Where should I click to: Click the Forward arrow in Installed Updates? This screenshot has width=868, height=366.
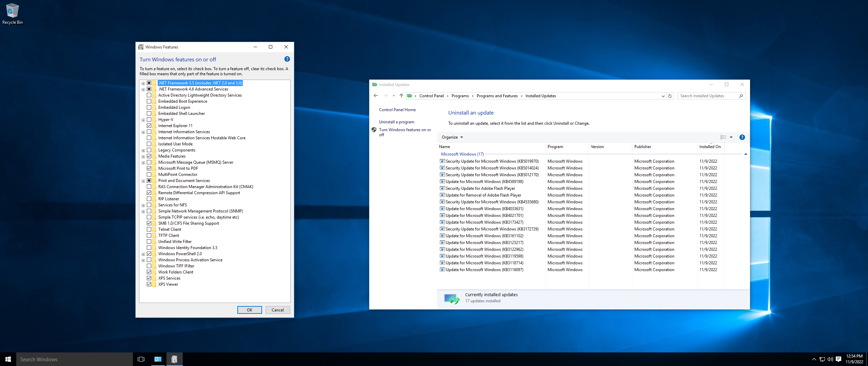click(386, 96)
